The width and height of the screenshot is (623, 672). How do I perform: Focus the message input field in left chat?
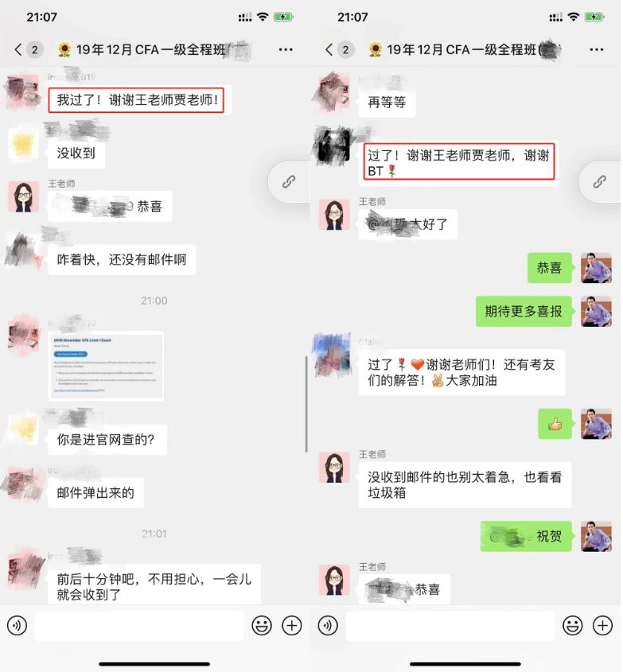pyautogui.click(x=139, y=626)
